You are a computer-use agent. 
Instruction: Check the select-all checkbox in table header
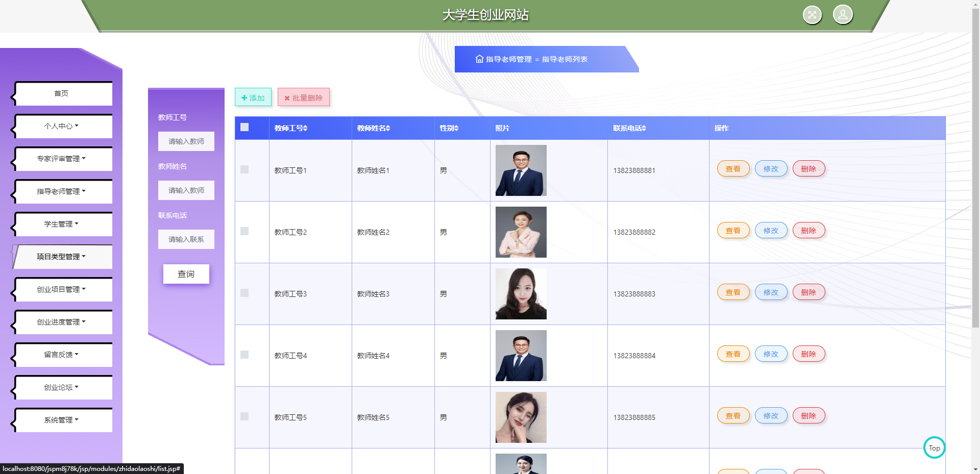244,128
